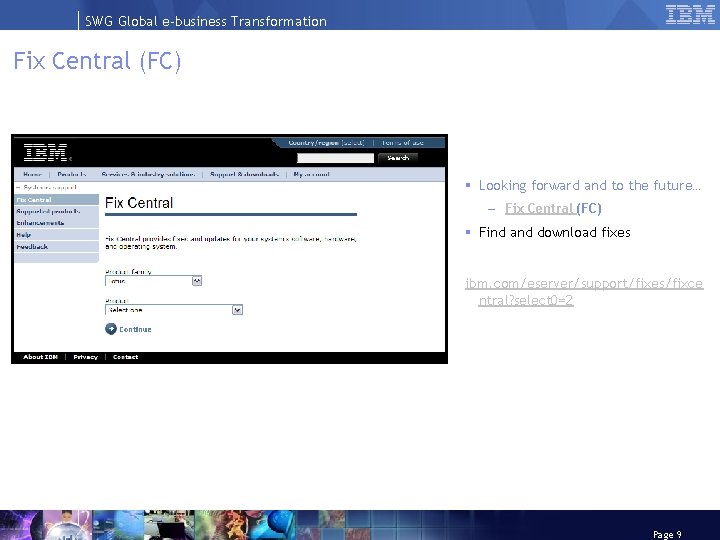Click the 'Fix Central (FC)' slide title
The height and width of the screenshot is (540, 720).
[x=97, y=61]
